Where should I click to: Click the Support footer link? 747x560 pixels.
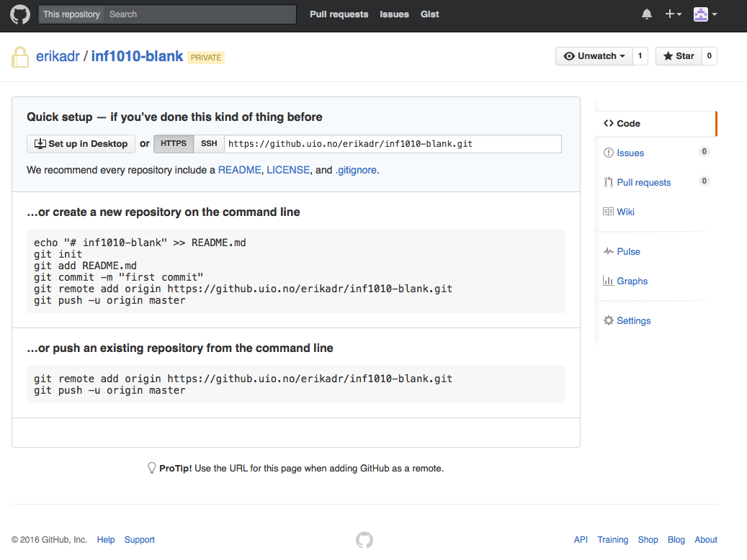pyautogui.click(x=140, y=540)
